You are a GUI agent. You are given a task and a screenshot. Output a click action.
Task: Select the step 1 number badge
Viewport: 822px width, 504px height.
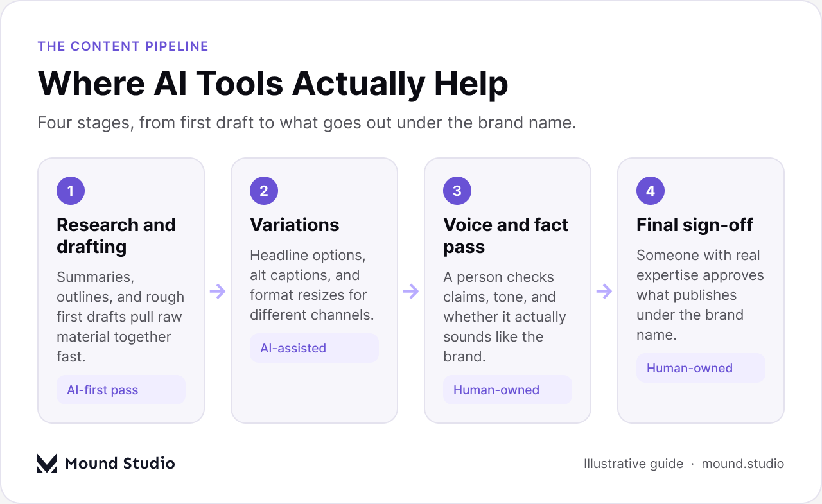point(71,191)
